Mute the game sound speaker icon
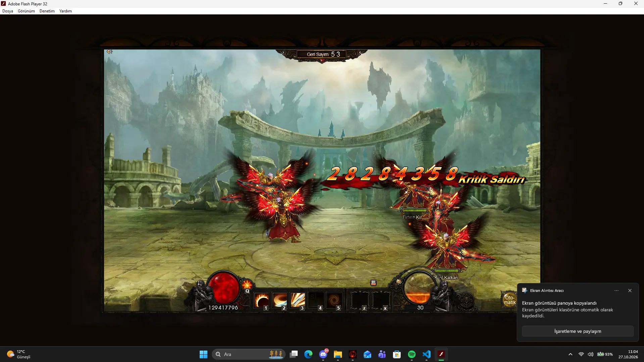 (109, 52)
